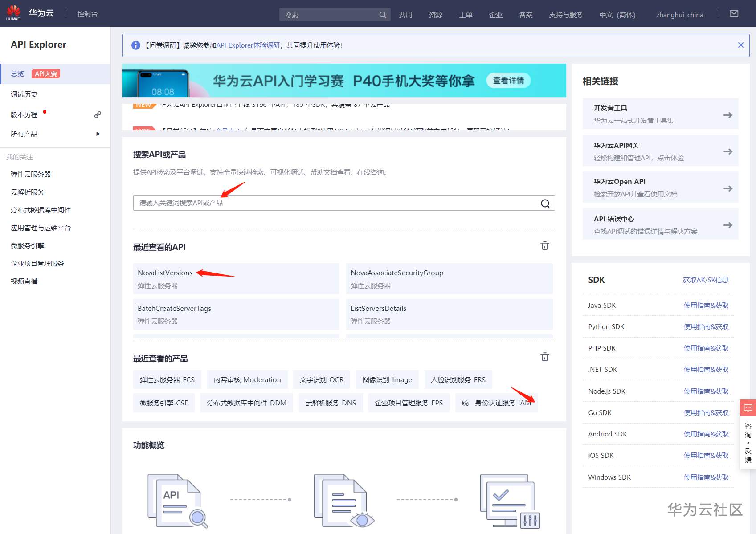Screen dimensions: 756x534
Task: Clear recently viewed APIs with trash icon
Action: 545,246
